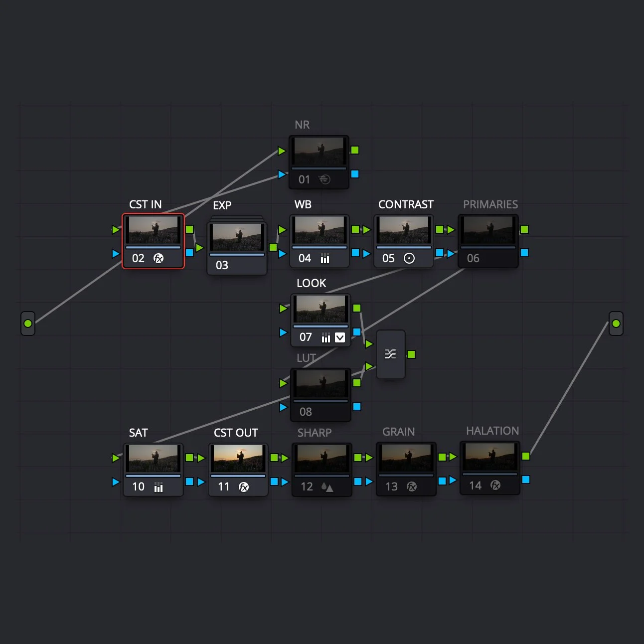Click the fx icon on CST OUT node 11
644x644 pixels.
(x=244, y=487)
